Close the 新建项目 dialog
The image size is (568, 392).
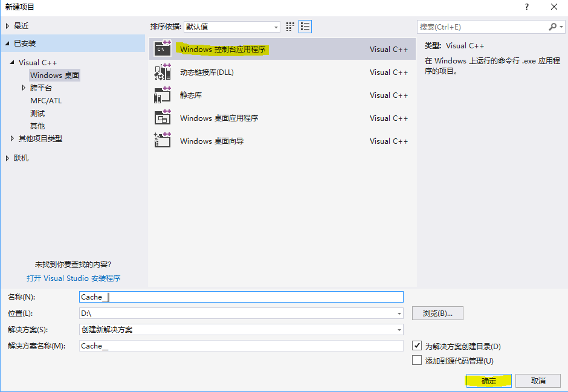point(554,7)
